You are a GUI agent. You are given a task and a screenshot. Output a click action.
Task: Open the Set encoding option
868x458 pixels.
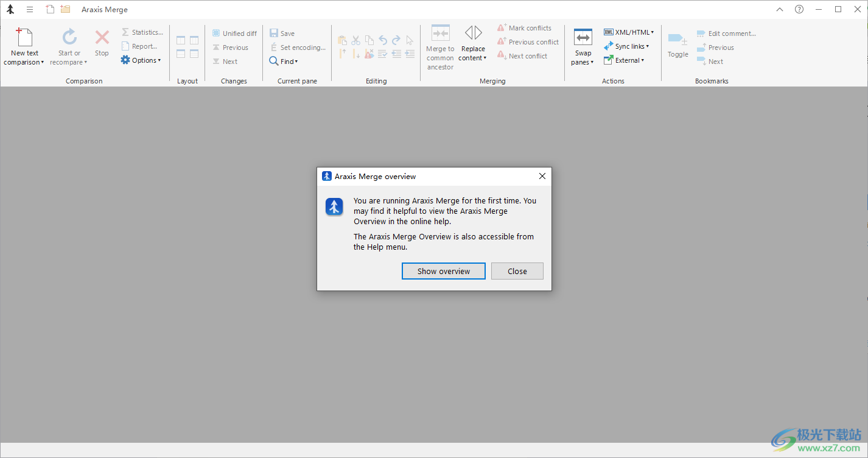(298, 48)
